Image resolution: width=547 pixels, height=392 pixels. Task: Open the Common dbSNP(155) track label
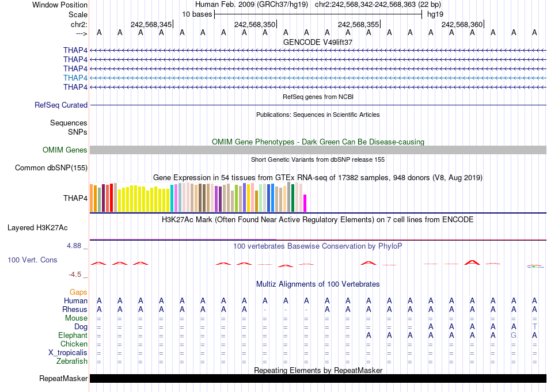(x=51, y=168)
